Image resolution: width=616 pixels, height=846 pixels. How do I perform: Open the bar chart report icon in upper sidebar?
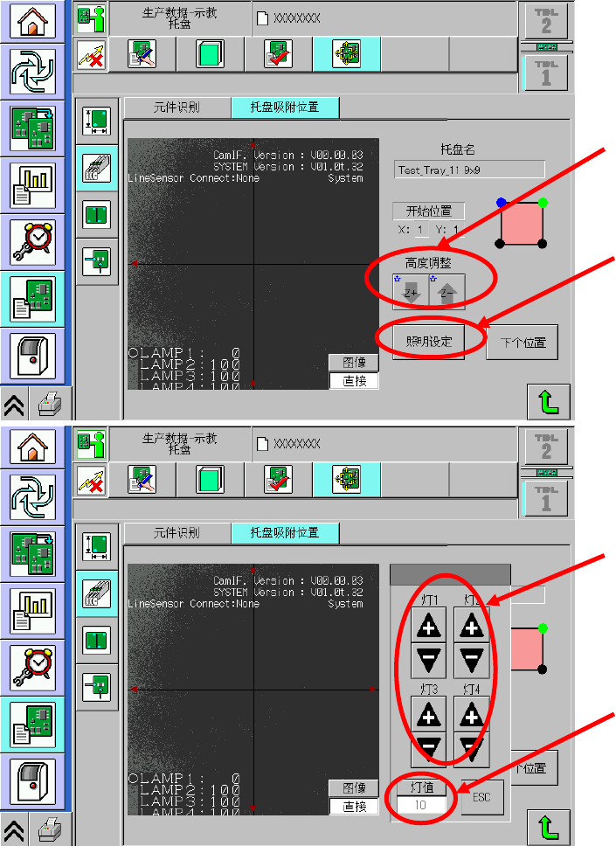tap(33, 185)
